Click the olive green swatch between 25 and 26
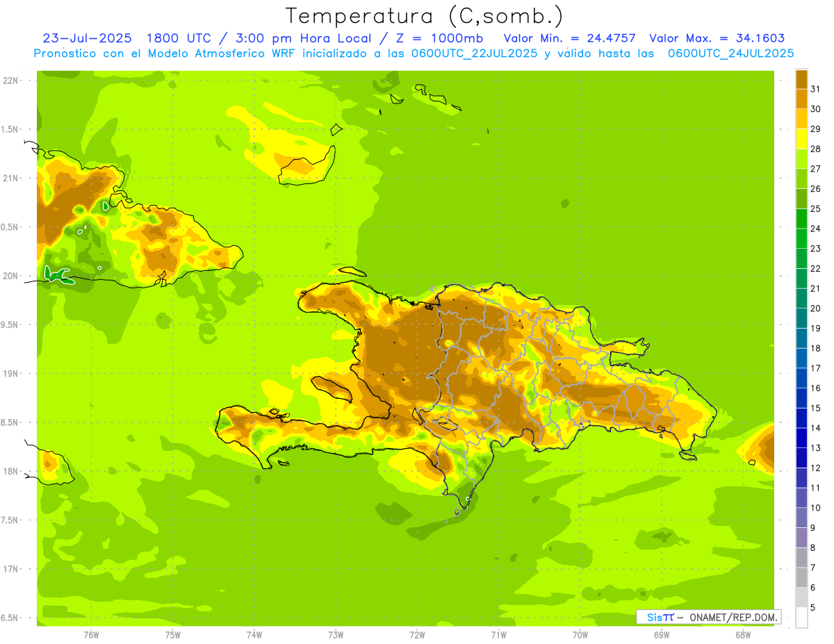Viewport: 834px width, 644px height. click(x=801, y=199)
